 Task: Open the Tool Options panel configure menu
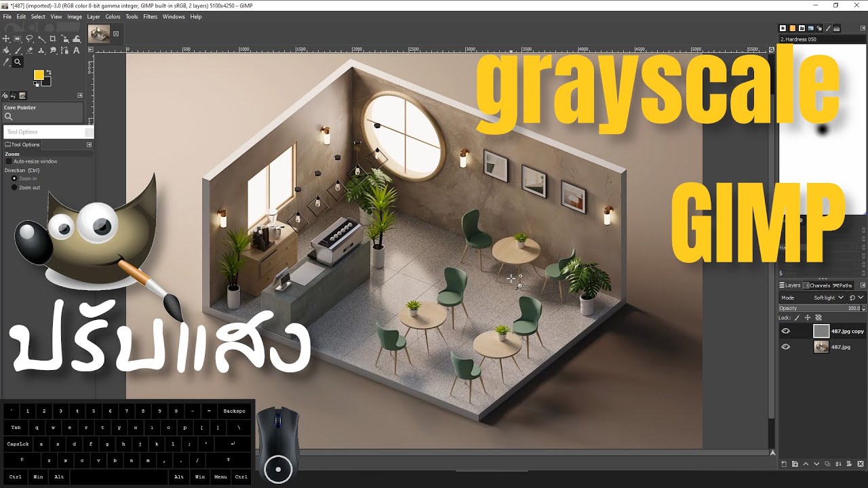89,144
